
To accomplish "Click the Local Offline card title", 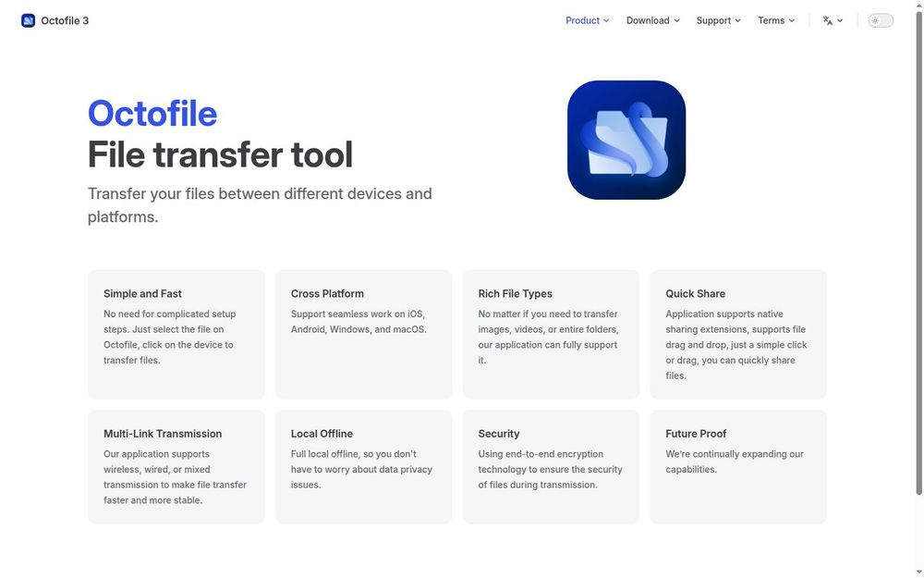I will tap(322, 434).
